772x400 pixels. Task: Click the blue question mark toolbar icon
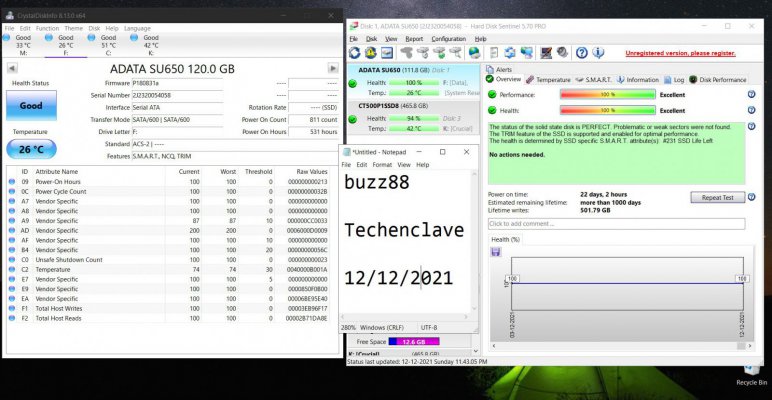(582, 53)
